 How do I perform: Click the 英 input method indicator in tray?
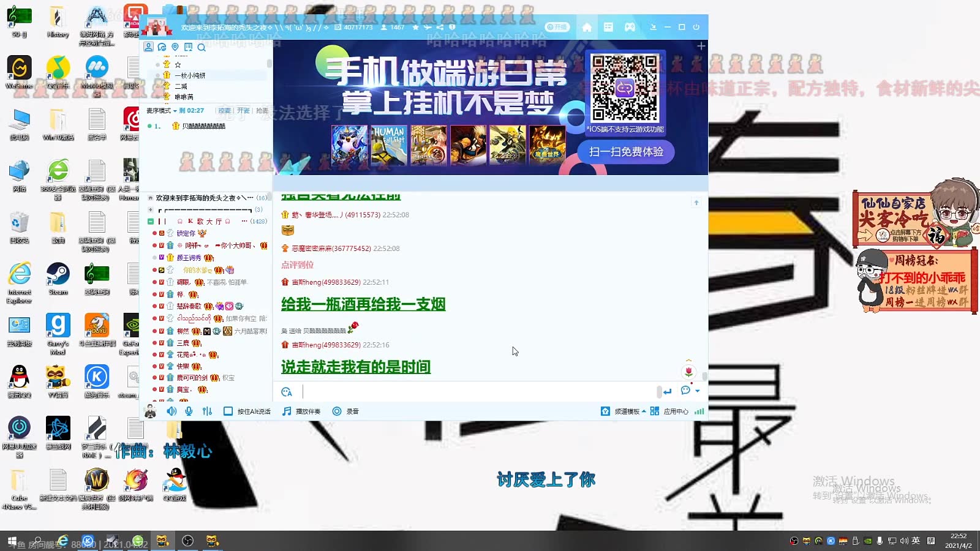(916, 541)
